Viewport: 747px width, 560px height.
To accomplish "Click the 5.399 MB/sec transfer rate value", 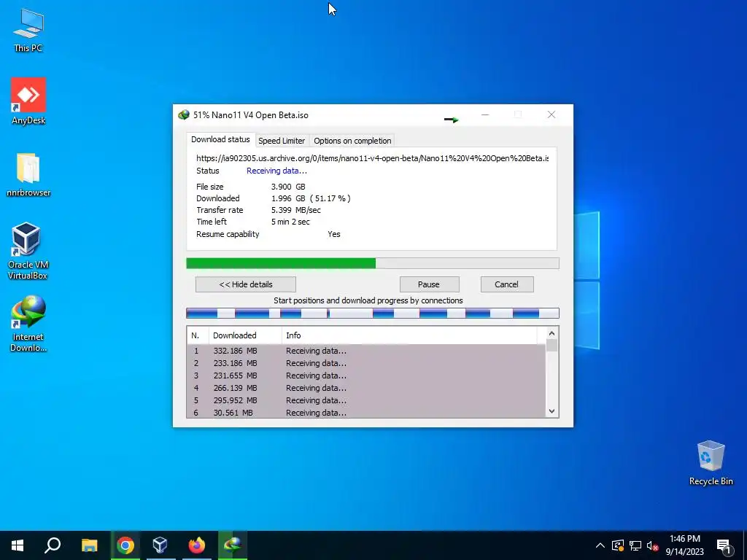I will pos(296,210).
